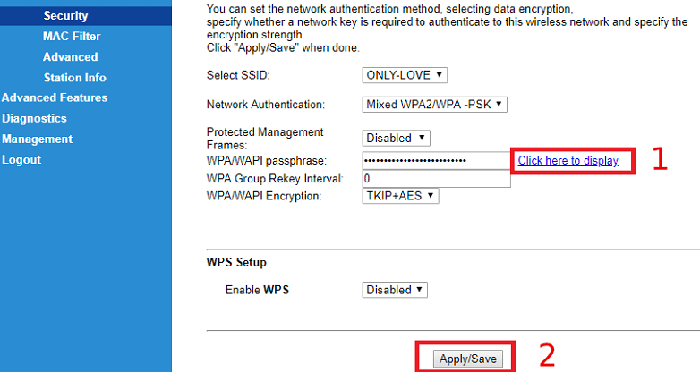Select Logout in the sidebar
Viewport: 700px width, 372px height.
(x=21, y=160)
